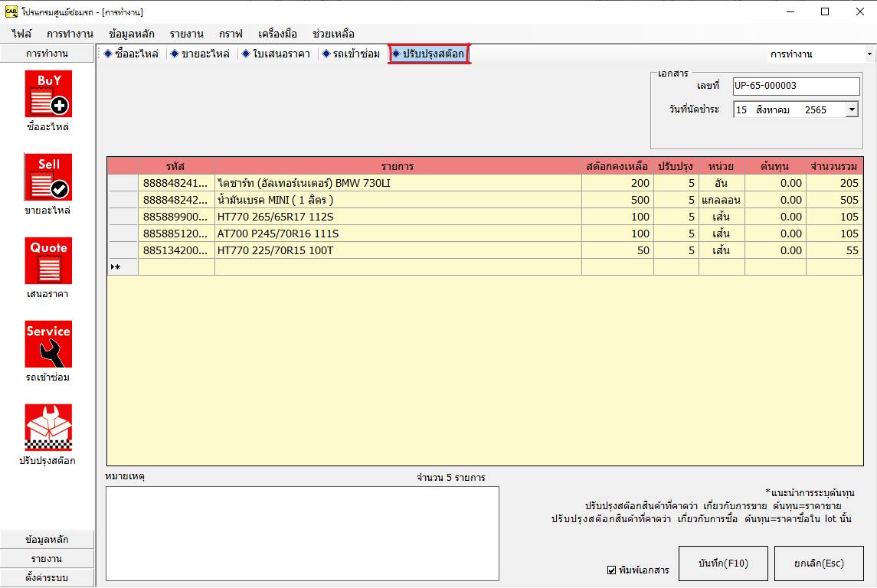Switch to the ซื้ออะไหล่ toolbar tab

[x=132, y=54]
